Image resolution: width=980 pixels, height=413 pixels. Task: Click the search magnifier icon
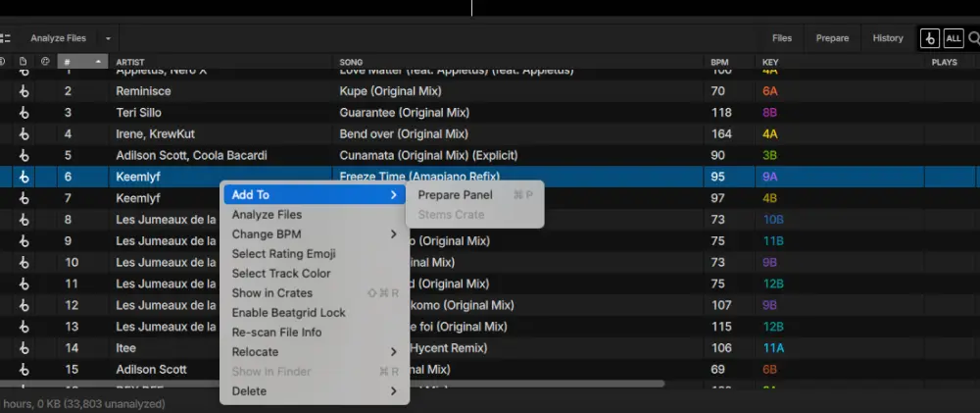click(973, 38)
